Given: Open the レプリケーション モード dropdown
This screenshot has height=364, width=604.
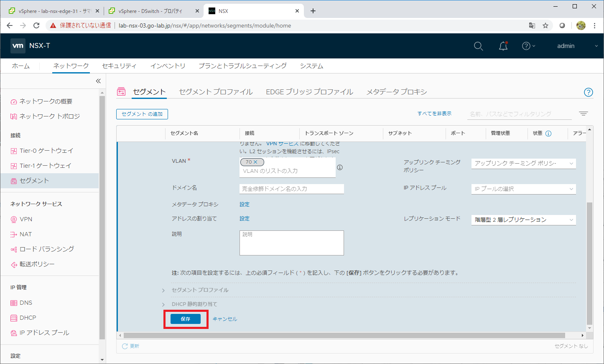Looking at the screenshot, I should [x=523, y=220].
